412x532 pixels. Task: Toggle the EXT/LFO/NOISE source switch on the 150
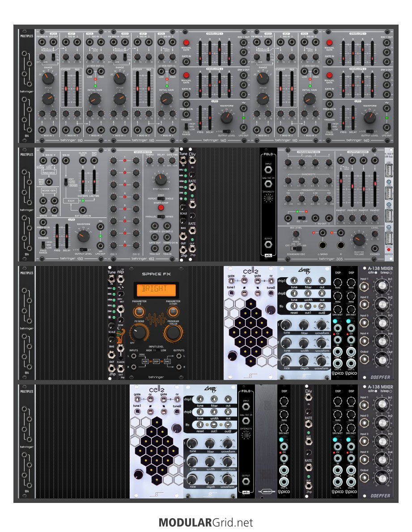click(x=65, y=182)
